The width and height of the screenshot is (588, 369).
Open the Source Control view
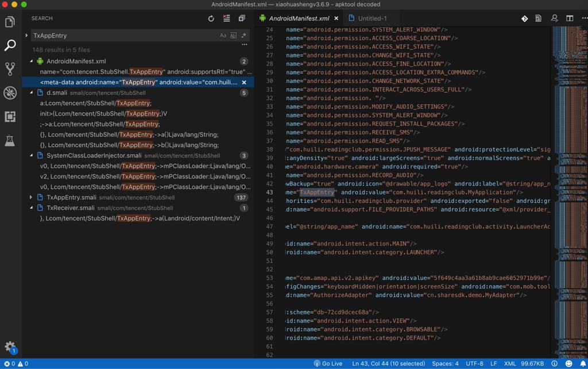tap(10, 69)
